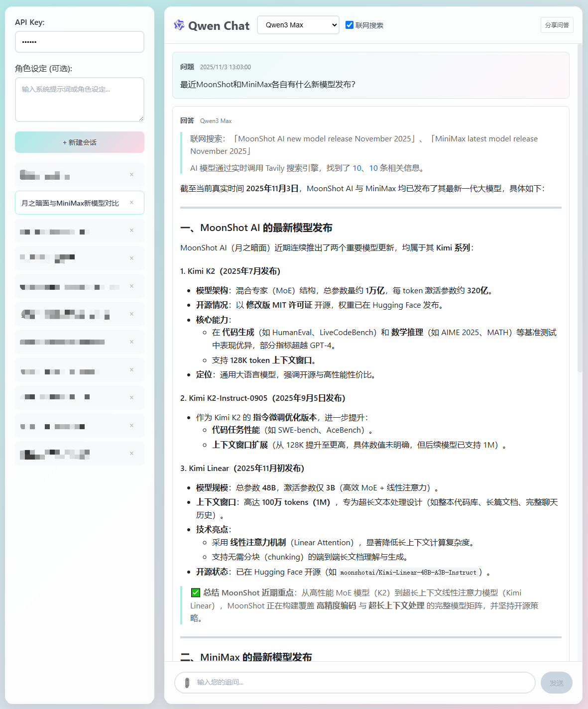Click the 分享问答 button
The image size is (588, 709).
tap(557, 25)
